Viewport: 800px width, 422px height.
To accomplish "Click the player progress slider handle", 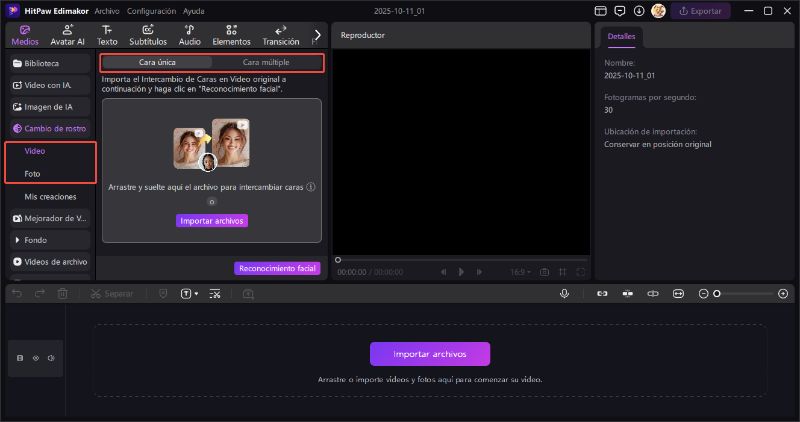I will pos(338,260).
